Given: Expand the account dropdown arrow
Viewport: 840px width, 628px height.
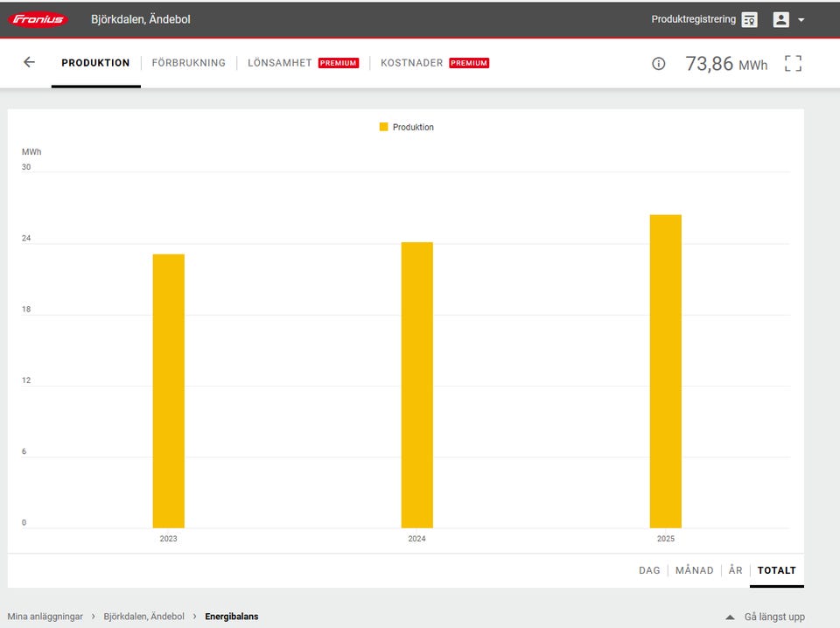Looking at the screenshot, I should click(801, 20).
